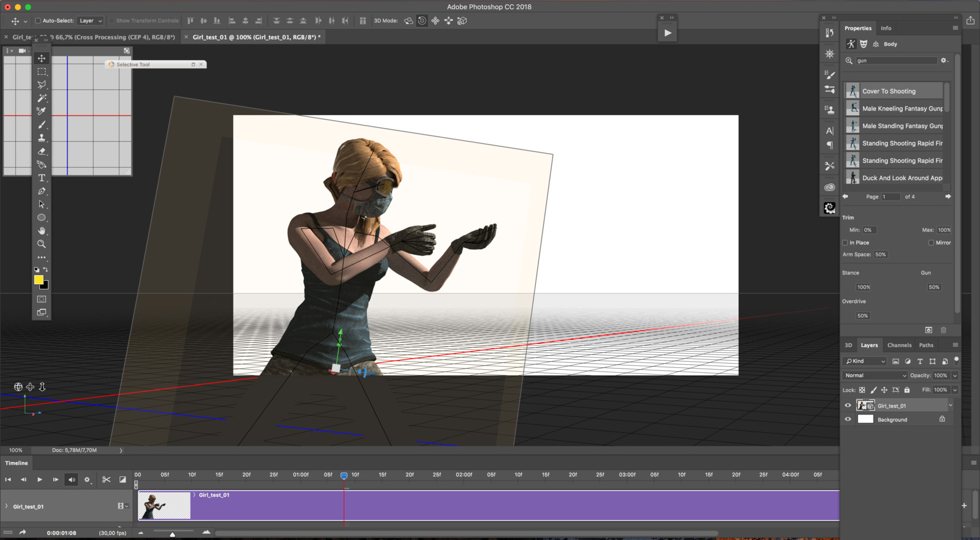This screenshot has width=980, height=540.
Task: Hide the Girl_test_01 layer
Action: point(848,405)
